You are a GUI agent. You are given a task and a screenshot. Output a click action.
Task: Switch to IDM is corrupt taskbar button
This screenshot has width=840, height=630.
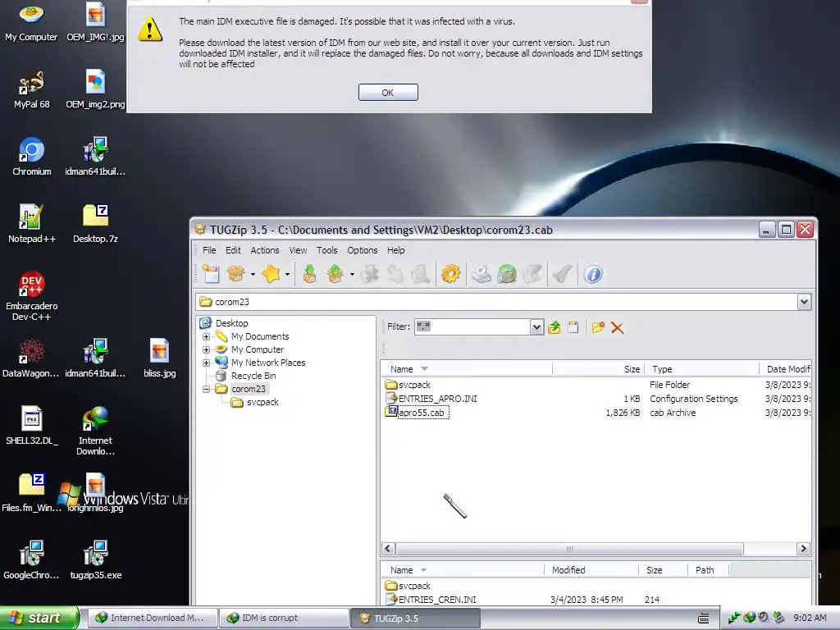coord(284,619)
